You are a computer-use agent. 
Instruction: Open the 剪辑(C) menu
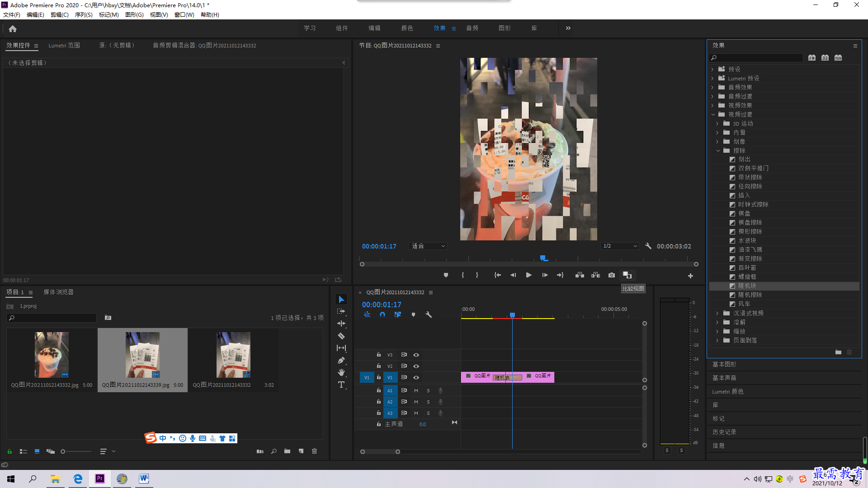click(59, 14)
